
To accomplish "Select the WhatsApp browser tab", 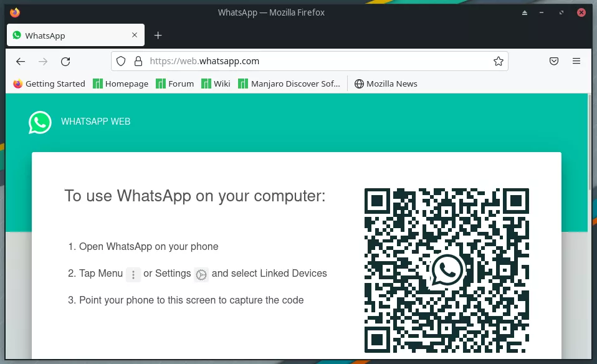I will tap(75, 35).
